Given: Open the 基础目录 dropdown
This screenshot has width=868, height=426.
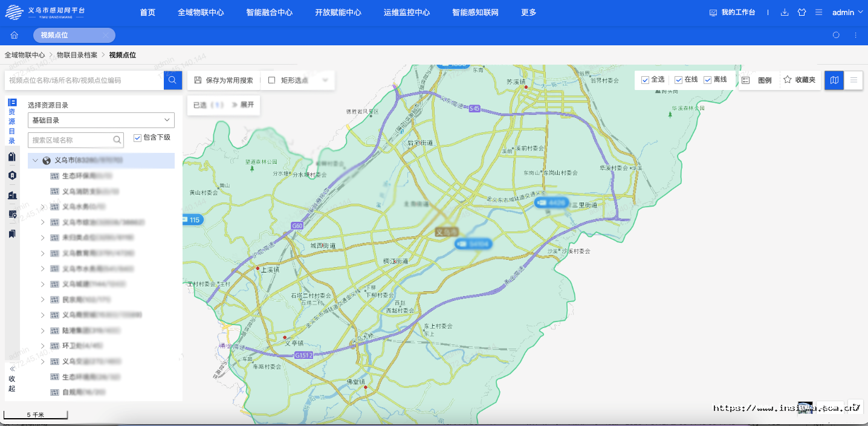Looking at the screenshot, I should (101, 120).
